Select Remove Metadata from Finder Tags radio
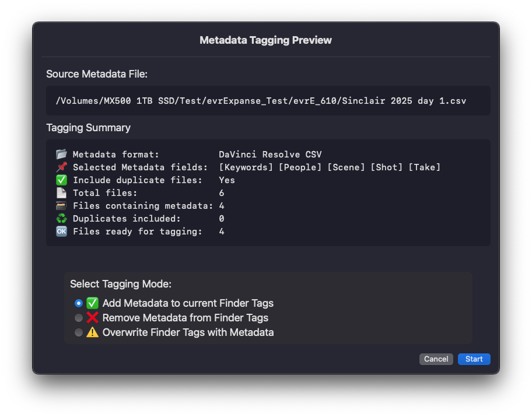This screenshot has height=417, width=532. (79, 318)
